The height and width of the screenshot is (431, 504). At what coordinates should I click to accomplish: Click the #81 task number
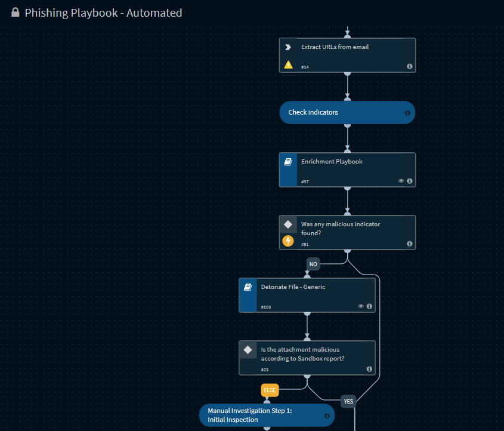(305, 244)
